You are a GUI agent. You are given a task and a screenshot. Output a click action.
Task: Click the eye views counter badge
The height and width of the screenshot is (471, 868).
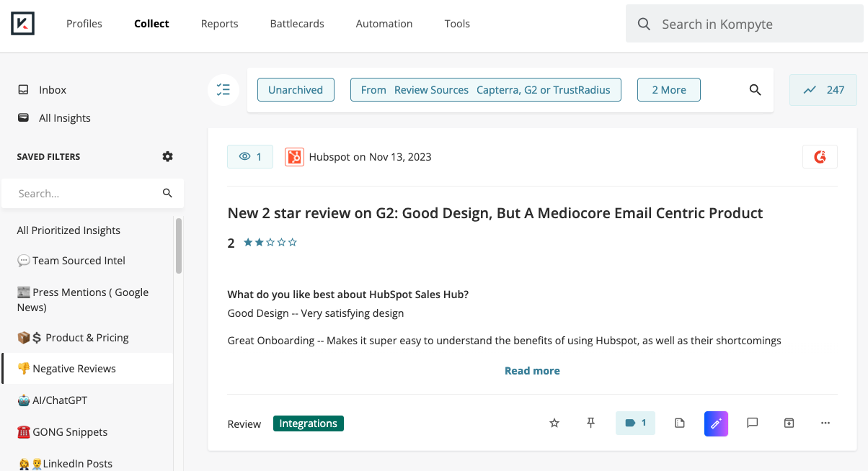click(250, 157)
